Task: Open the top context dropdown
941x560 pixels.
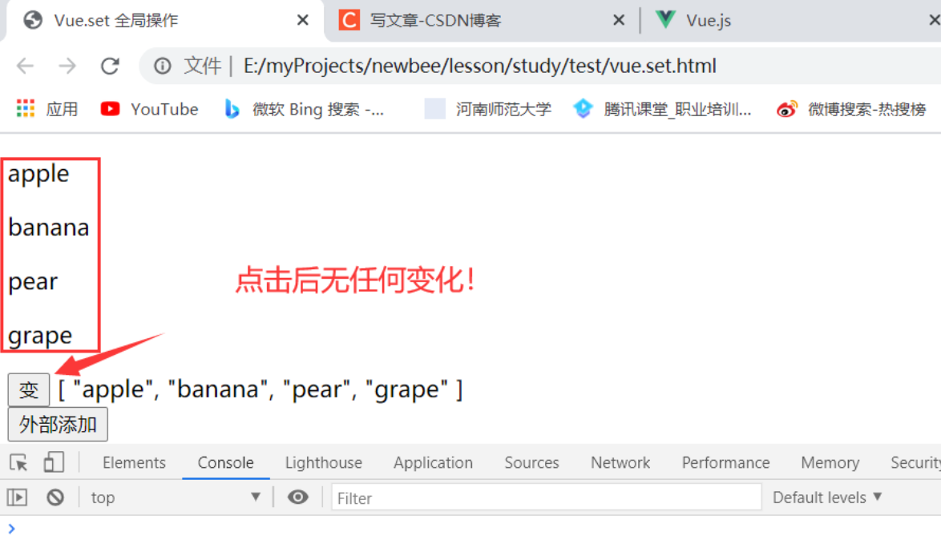Action: point(176,497)
